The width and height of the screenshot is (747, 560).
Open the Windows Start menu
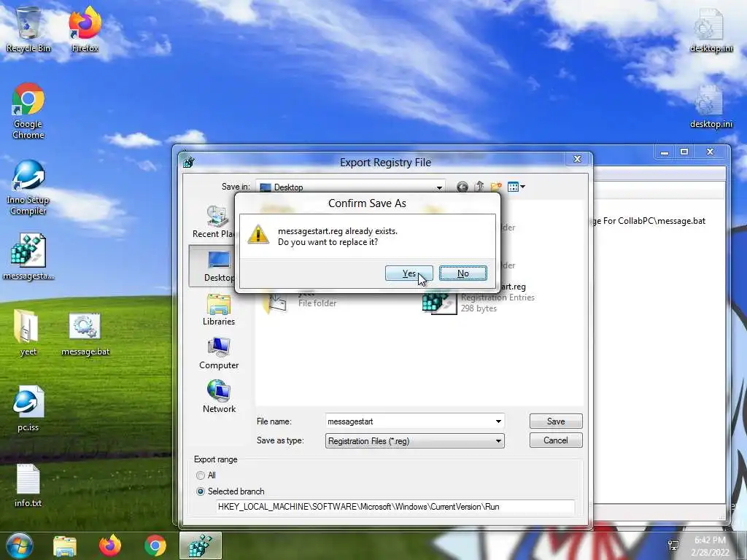20,545
